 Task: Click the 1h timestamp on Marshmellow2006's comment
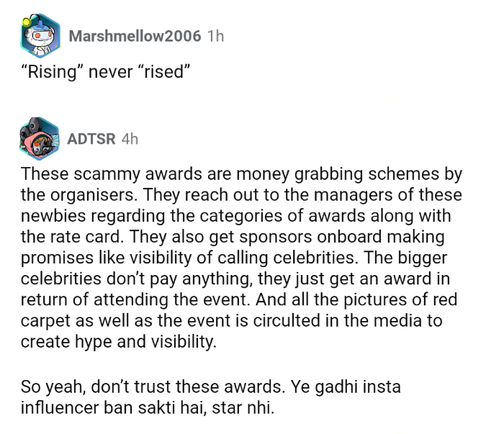point(215,36)
